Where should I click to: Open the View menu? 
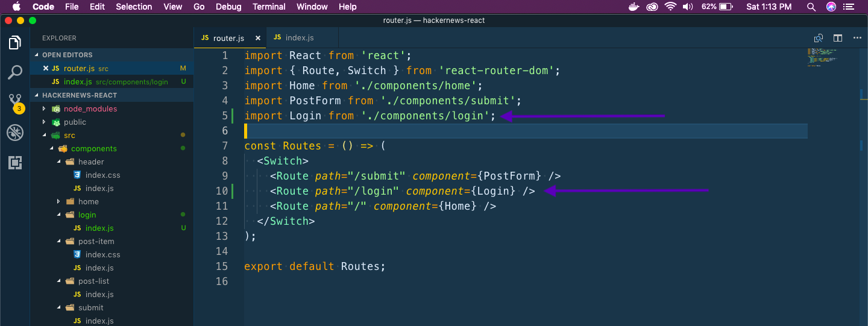click(x=173, y=7)
